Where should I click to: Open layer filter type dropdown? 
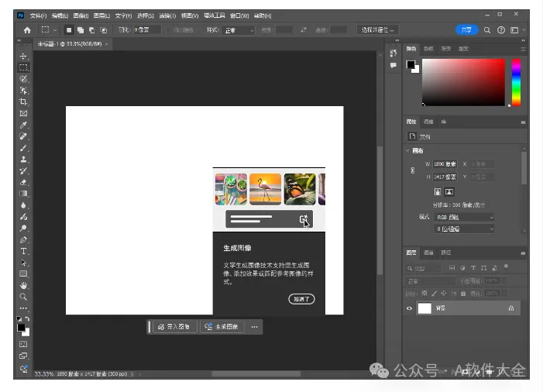pos(423,268)
